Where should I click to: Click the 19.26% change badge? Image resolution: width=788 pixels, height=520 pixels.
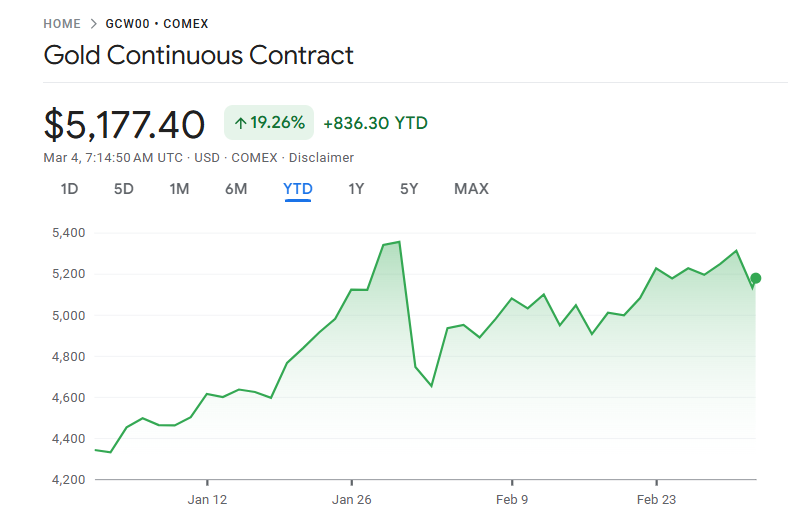269,123
